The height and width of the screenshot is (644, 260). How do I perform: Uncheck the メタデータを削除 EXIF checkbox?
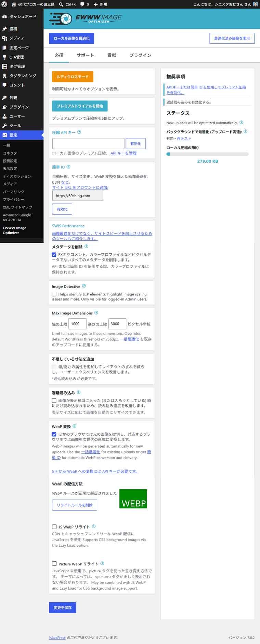(54, 255)
